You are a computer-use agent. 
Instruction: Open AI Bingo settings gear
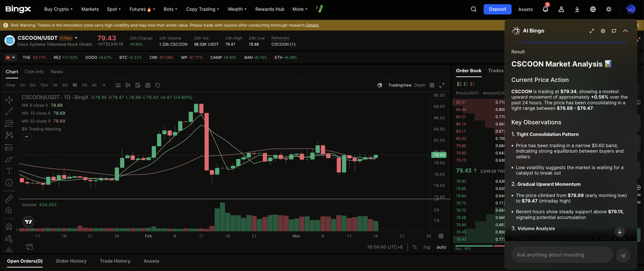[x=603, y=31]
